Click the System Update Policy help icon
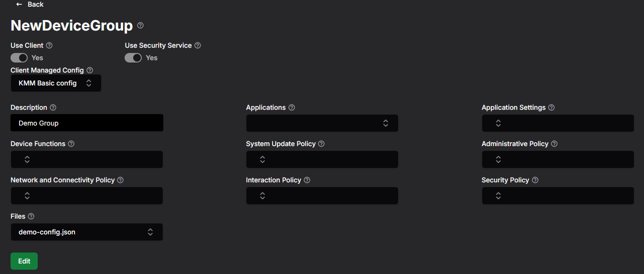The image size is (644, 274). [321, 144]
